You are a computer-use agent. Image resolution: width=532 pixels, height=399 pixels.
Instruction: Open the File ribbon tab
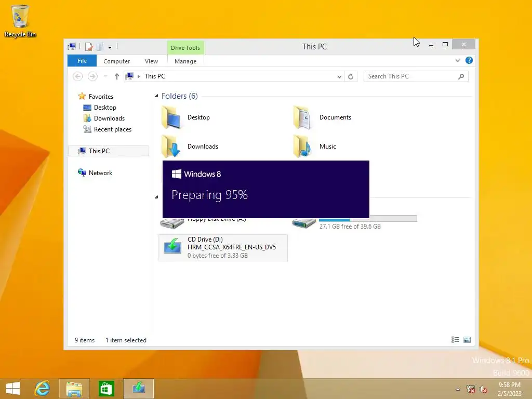(x=82, y=61)
